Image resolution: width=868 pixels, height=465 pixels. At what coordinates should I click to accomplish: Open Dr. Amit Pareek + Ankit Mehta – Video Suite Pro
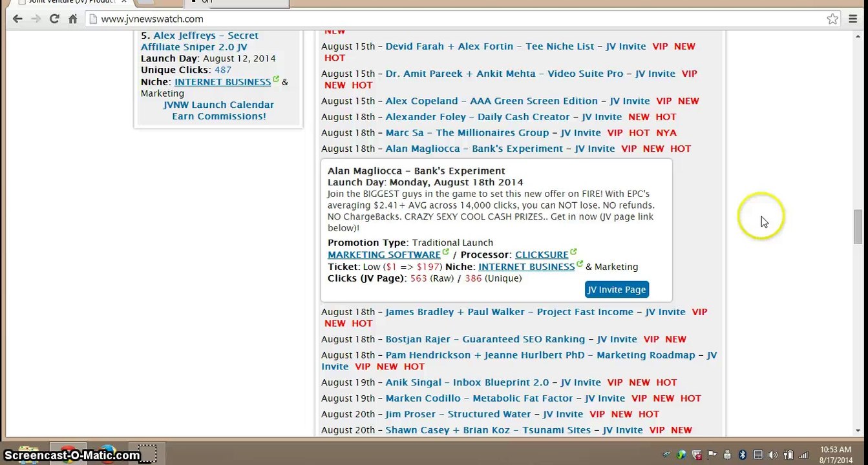(505, 74)
